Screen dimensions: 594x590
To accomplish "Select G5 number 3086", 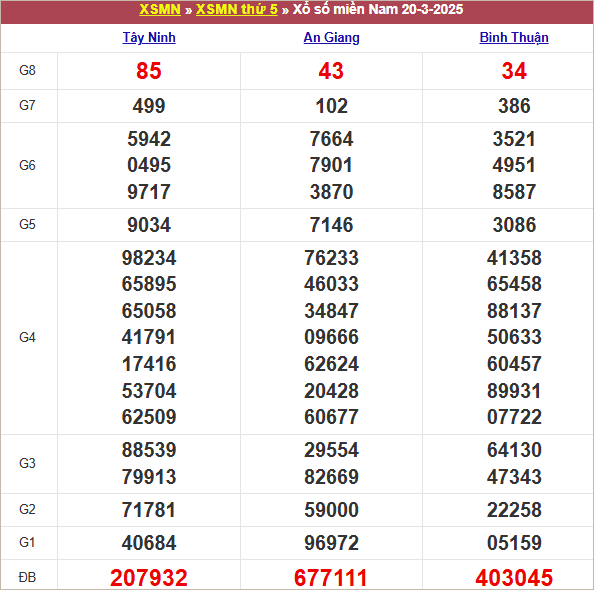I will [514, 225].
